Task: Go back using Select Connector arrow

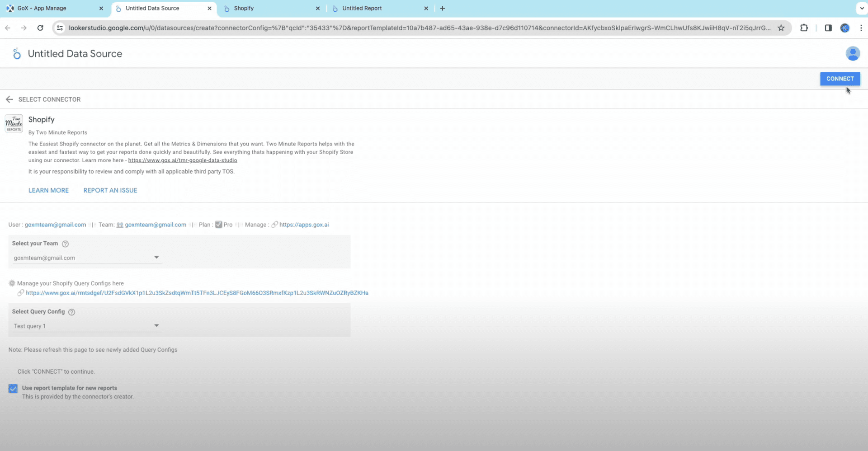Action: [9, 99]
